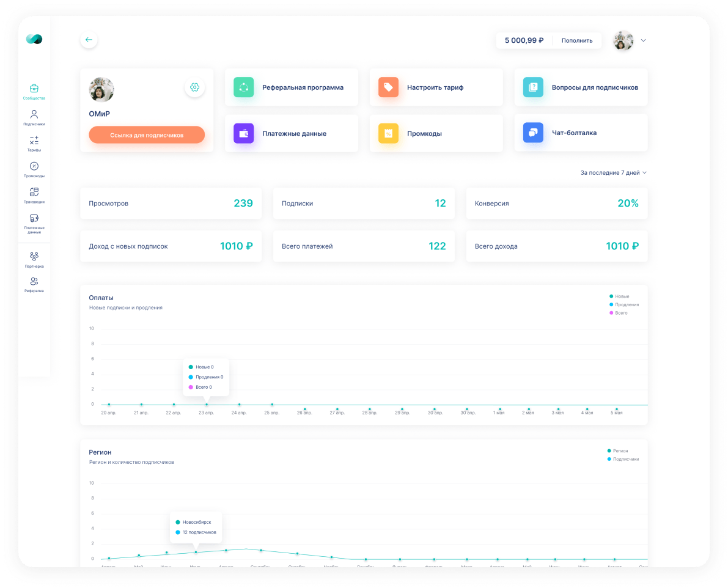Viewport: 728px width, 588px height.
Task: Click the Пополнить balance button
Action: pyautogui.click(x=576, y=40)
